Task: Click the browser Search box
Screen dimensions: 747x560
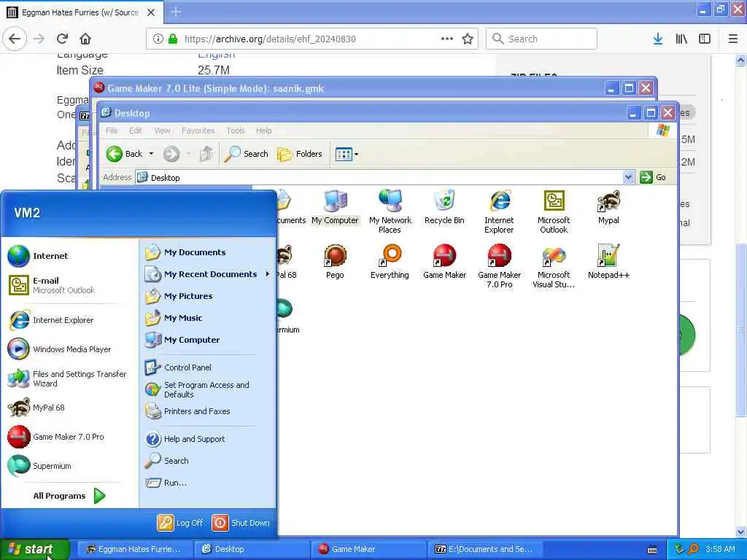Action: [x=541, y=39]
